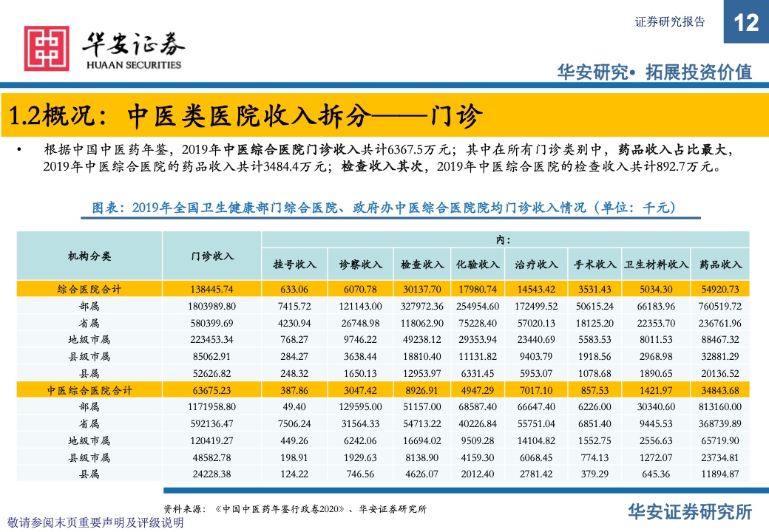This screenshot has width=769, height=532.
Task: Click the 检查收入 column header
Action: (421, 265)
